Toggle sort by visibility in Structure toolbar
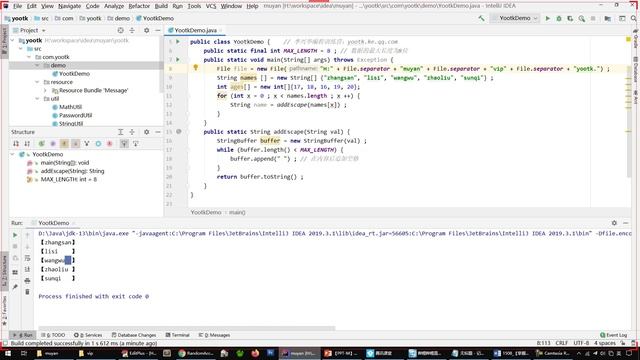The width and height of the screenshot is (640, 360). (16, 144)
